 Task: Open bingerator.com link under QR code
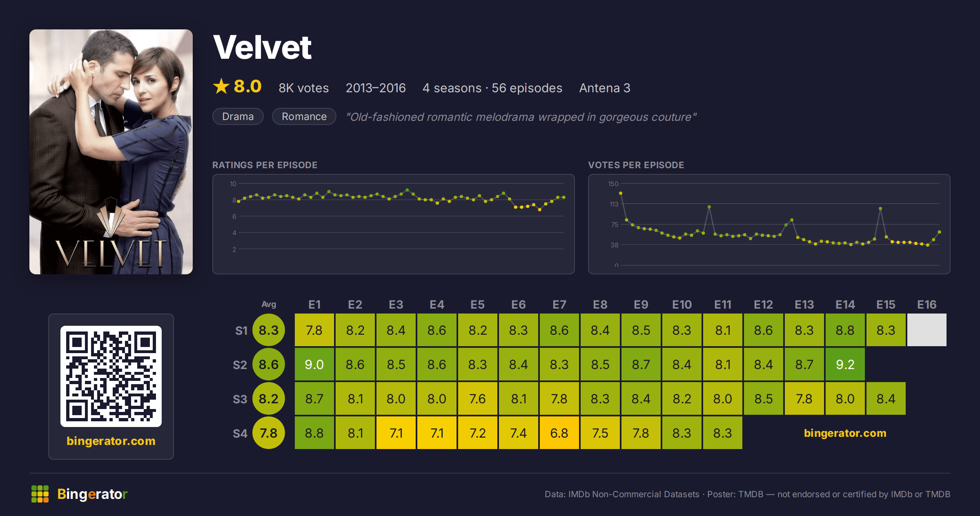click(x=111, y=441)
